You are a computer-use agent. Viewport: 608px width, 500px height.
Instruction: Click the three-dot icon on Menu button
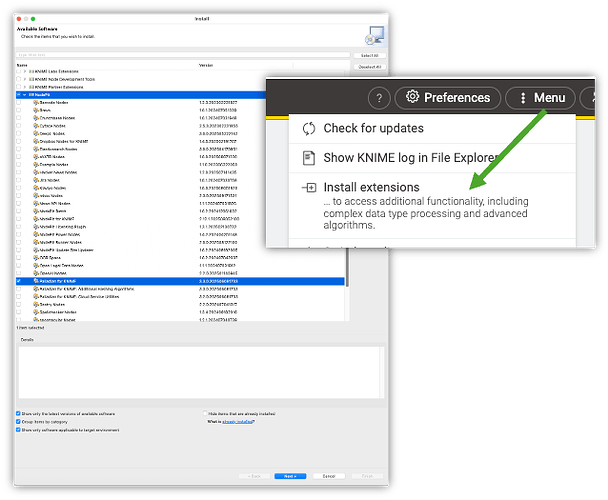521,98
